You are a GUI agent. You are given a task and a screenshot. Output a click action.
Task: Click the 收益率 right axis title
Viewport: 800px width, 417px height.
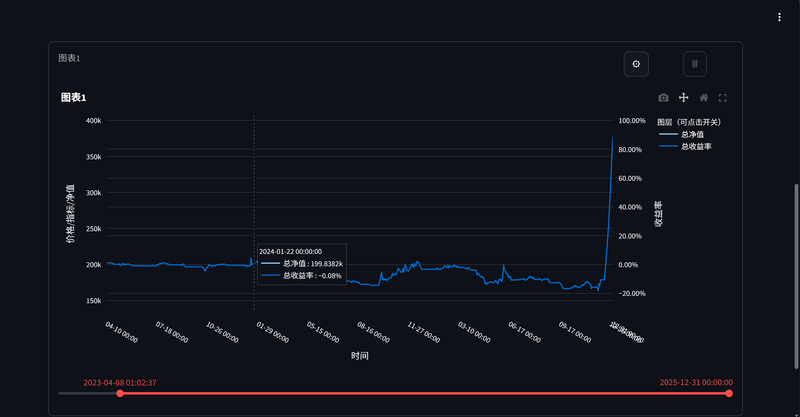click(x=658, y=213)
